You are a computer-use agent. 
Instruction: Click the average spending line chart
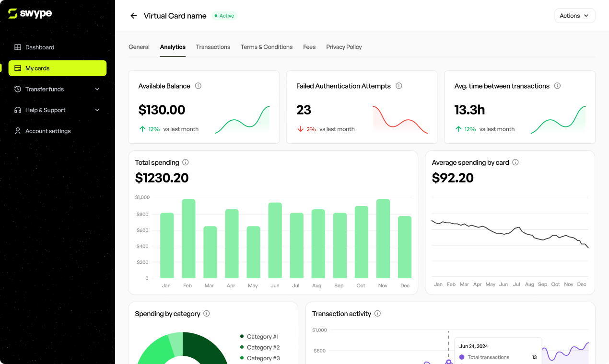(510, 233)
